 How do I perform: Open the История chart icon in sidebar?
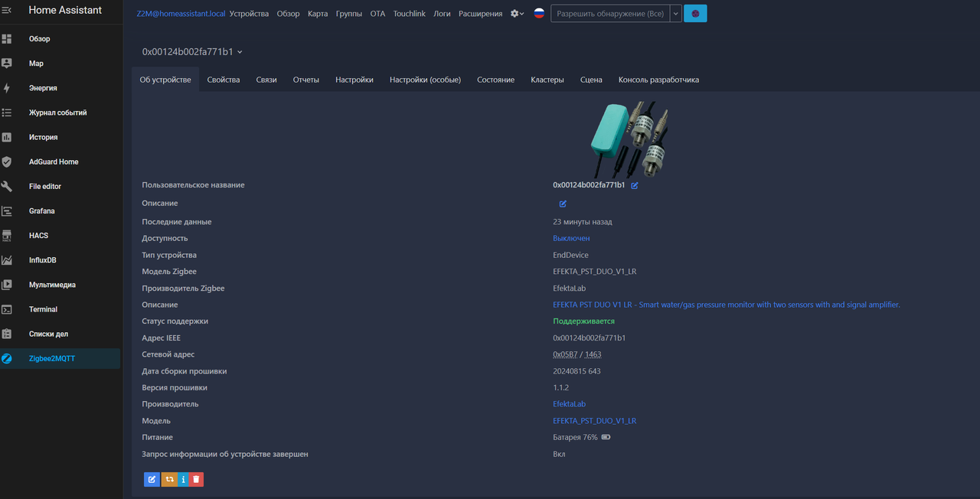pyautogui.click(x=7, y=137)
